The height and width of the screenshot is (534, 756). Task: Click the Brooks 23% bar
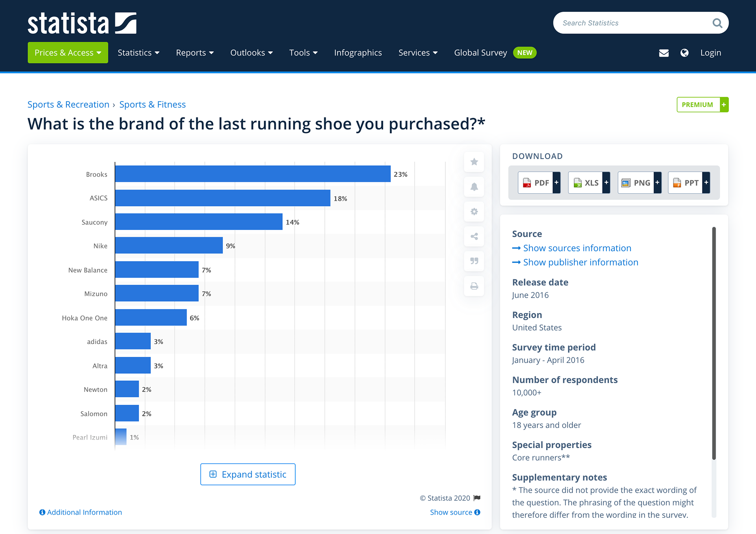point(253,174)
